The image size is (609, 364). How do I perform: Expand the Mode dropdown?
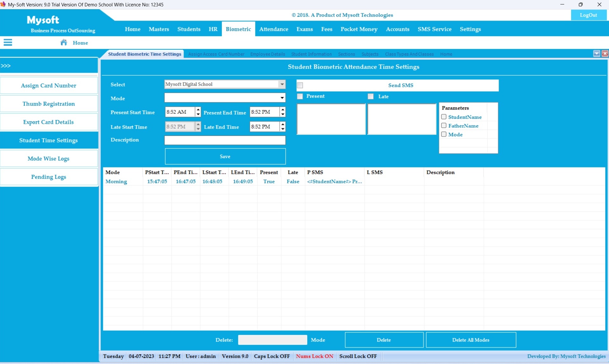pos(282,98)
